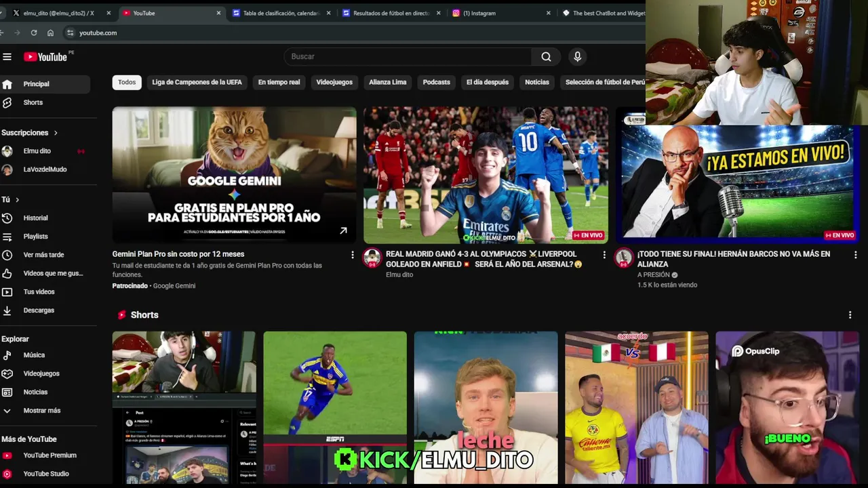Switch to Tabla de clasificación browser tab
868x488 pixels.
pyautogui.click(x=281, y=13)
